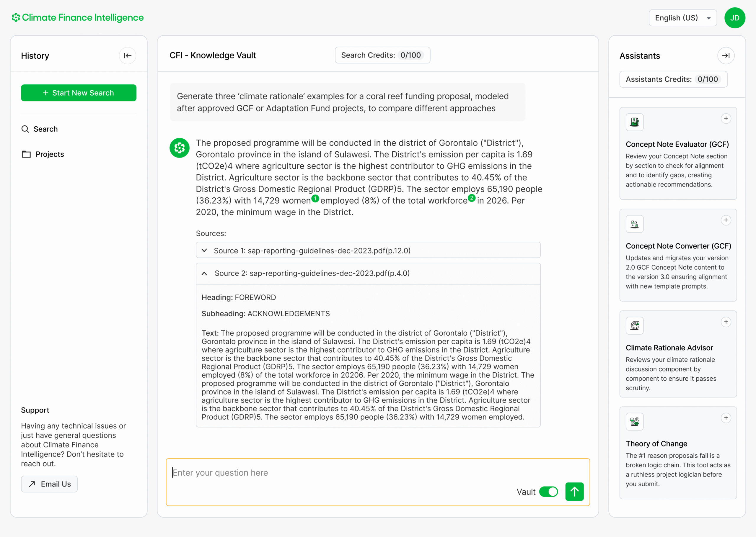Click citation marker 1 in the answer
The width and height of the screenshot is (756, 537).
[315, 198]
